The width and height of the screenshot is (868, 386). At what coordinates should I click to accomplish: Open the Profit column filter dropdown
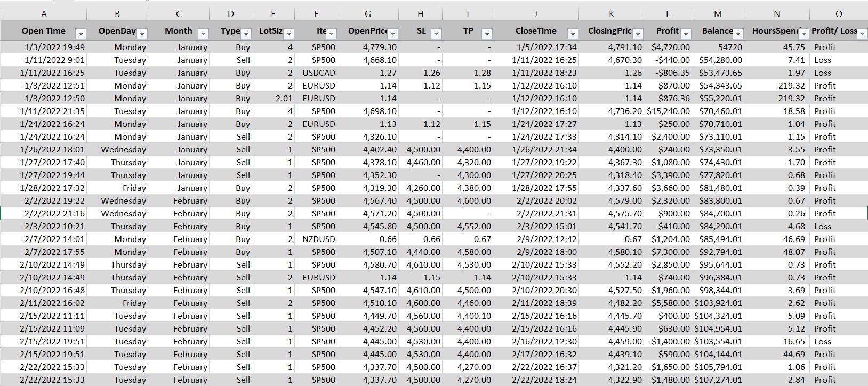coord(686,34)
